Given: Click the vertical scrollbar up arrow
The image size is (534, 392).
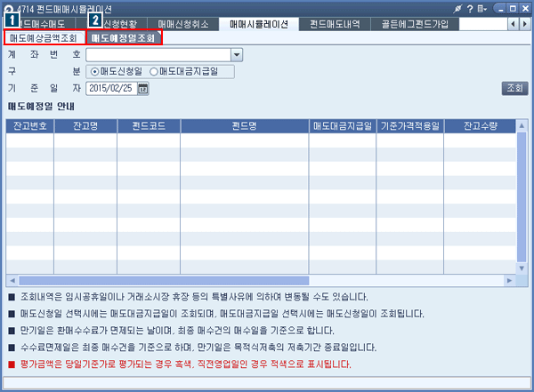Looking at the screenshot, I should click(522, 125).
